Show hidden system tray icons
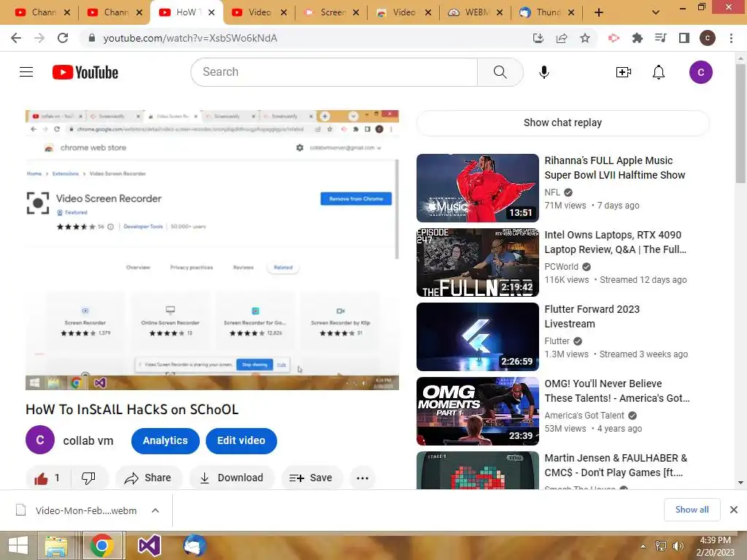Screen dimensions: 747x560 click(x=643, y=546)
